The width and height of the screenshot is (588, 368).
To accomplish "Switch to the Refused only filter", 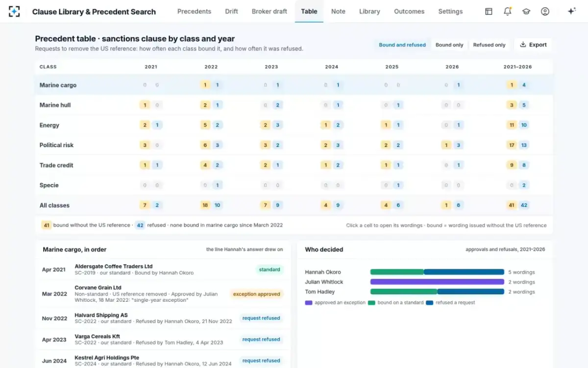I will coord(489,45).
